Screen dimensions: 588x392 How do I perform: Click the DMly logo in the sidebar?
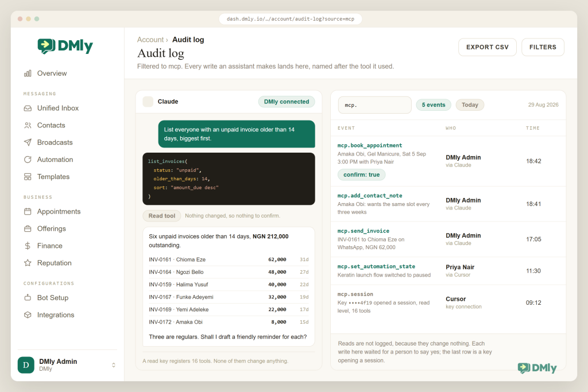coord(65,46)
